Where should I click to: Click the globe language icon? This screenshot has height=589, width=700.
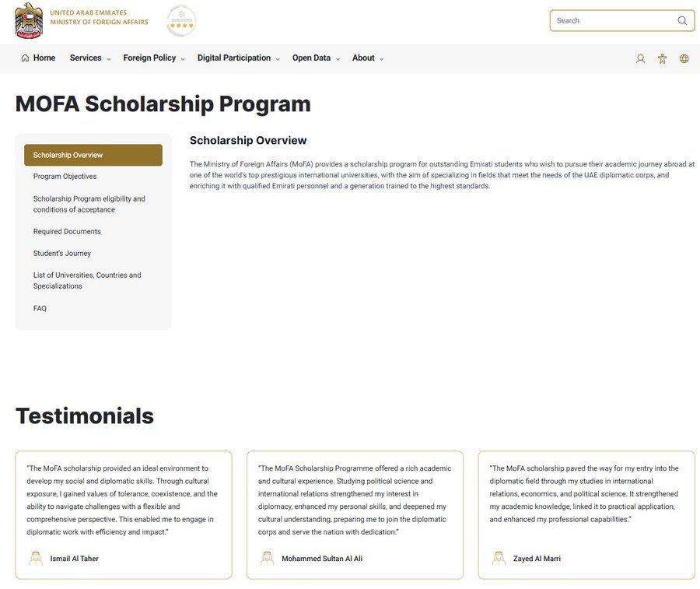coord(684,58)
